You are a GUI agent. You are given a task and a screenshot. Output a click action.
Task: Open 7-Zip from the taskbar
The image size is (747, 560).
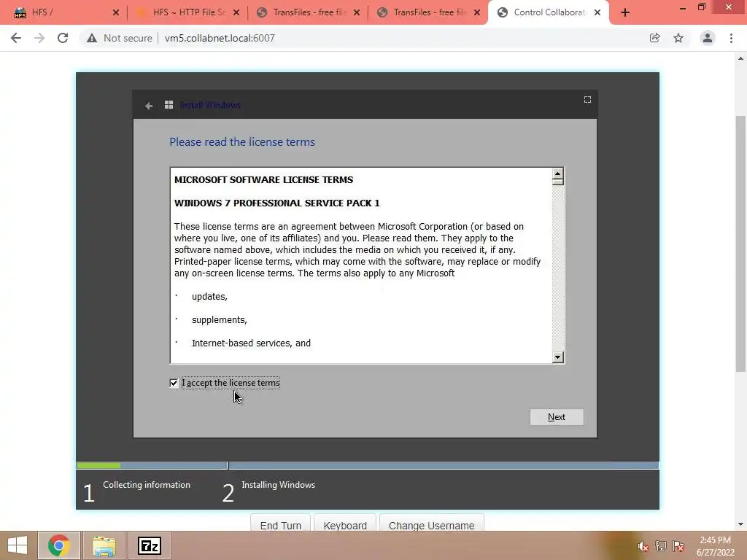click(x=150, y=545)
